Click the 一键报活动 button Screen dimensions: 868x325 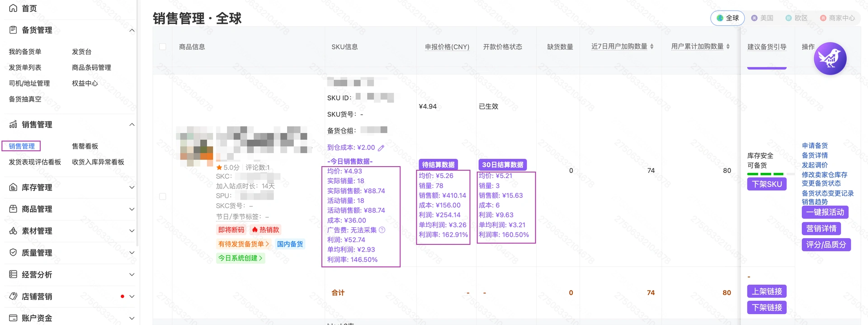[x=825, y=212]
